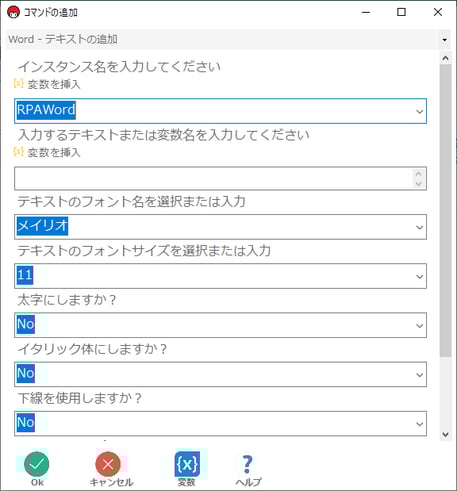Click 変数を挿入 icon under text input label

point(19,152)
